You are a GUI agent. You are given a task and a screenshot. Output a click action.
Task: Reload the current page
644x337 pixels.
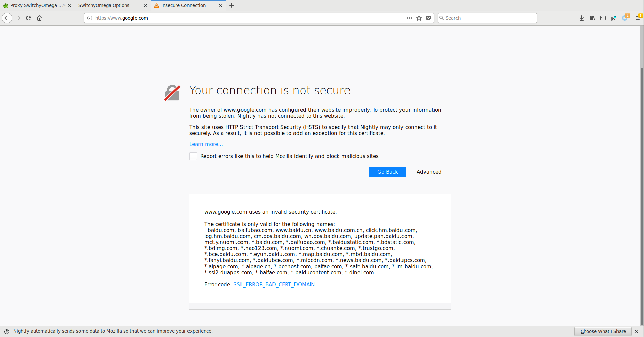pos(29,18)
